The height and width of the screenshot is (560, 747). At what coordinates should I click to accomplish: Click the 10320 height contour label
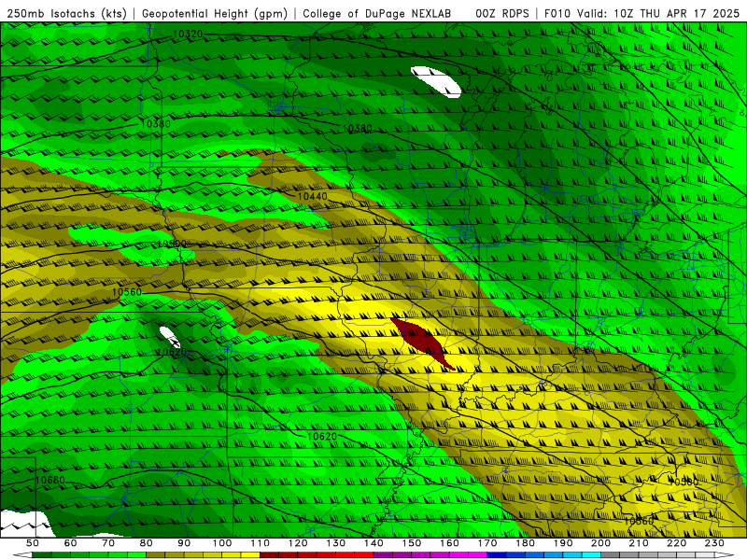(x=188, y=35)
